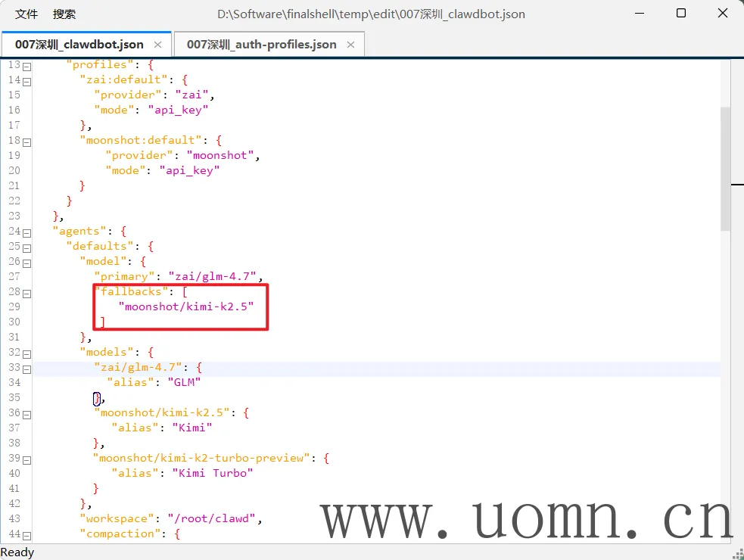744x560 pixels.
Task: Collapse the "zai:default" fold at line 14
Action: point(27,80)
